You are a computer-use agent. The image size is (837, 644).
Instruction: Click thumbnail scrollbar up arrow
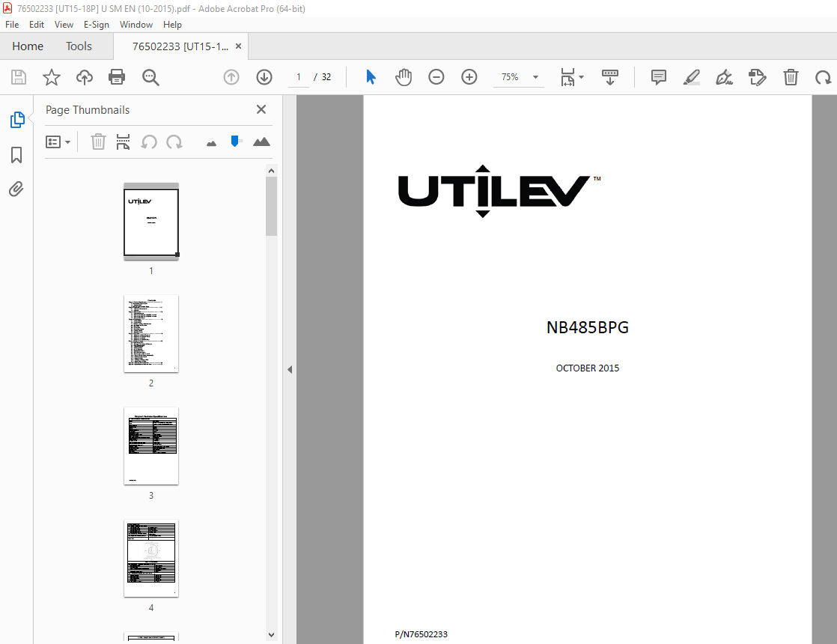(x=271, y=171)
